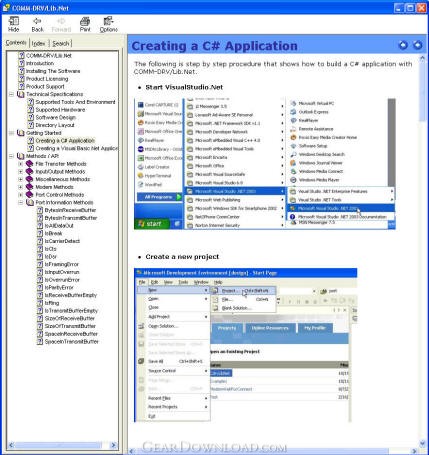Viewport: 429px width, 455px height.
Task: Click the page icon beside Directory Layout
Action: tap(30, 125)
